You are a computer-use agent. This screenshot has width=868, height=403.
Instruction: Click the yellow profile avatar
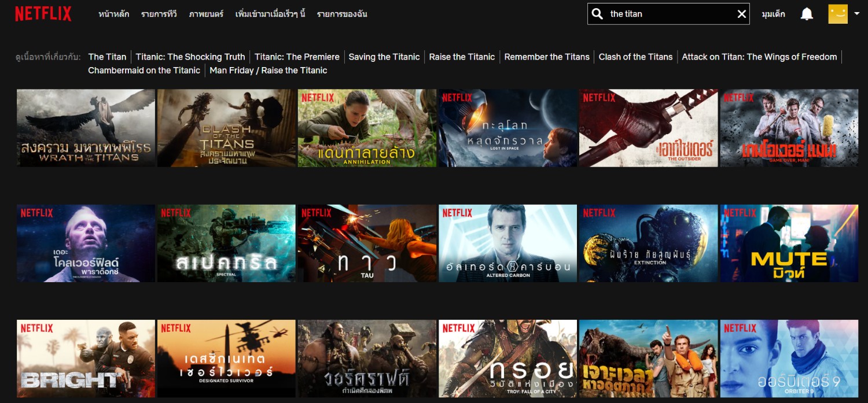838,14
